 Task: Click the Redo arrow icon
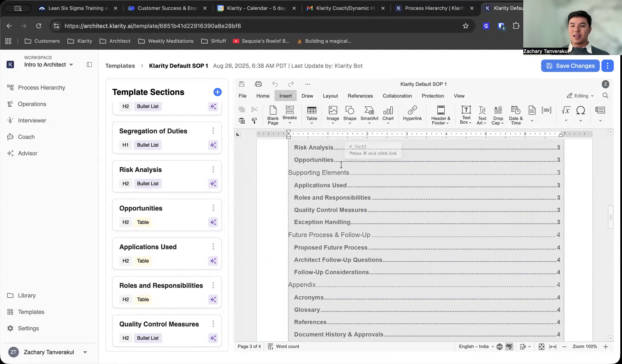tap(291, 84)
